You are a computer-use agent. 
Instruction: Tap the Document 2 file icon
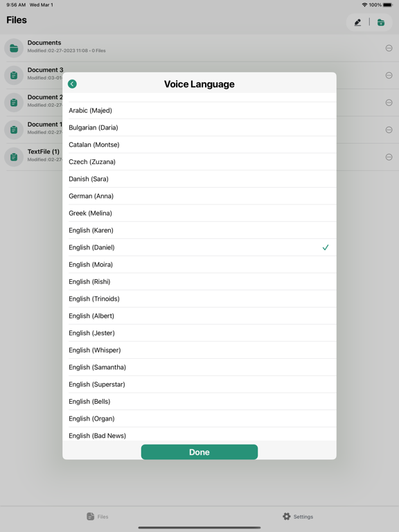coord(14,103)
